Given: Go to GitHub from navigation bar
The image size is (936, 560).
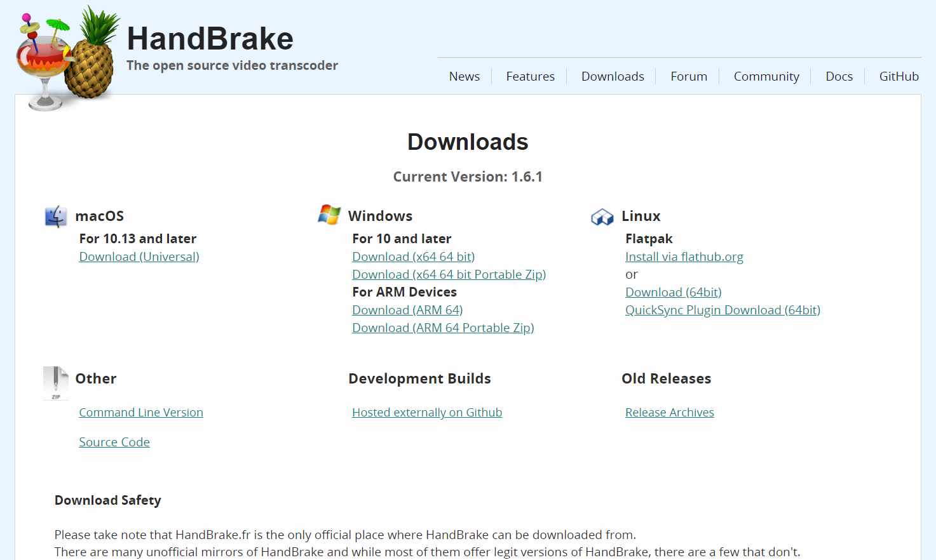Looking at the screenshot, I should point(899,76).
